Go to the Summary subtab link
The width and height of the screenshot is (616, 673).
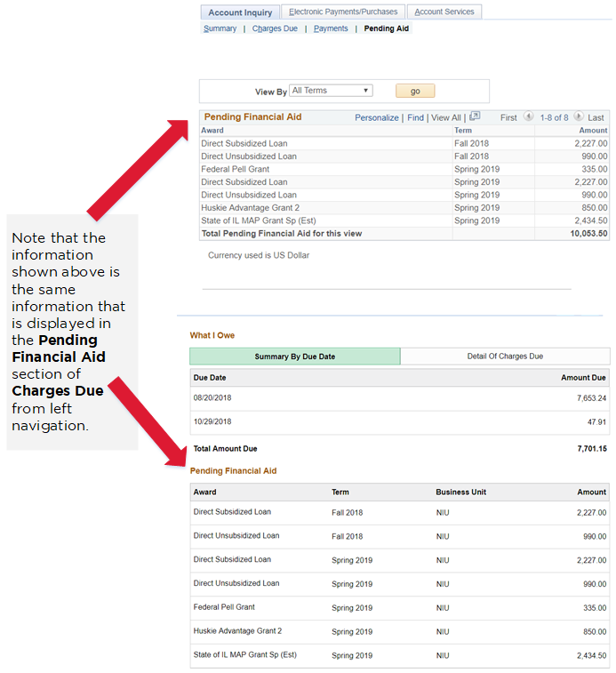[220, 28]
